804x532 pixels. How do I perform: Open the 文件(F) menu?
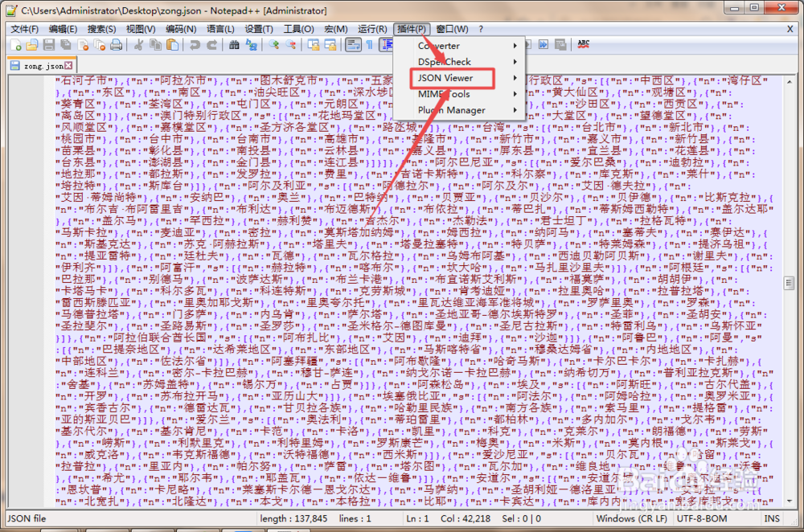pos(25,29)
